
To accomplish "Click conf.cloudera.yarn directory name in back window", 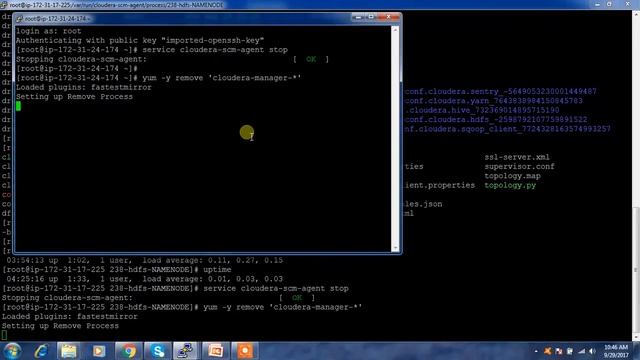I will [x=494, y=101].
